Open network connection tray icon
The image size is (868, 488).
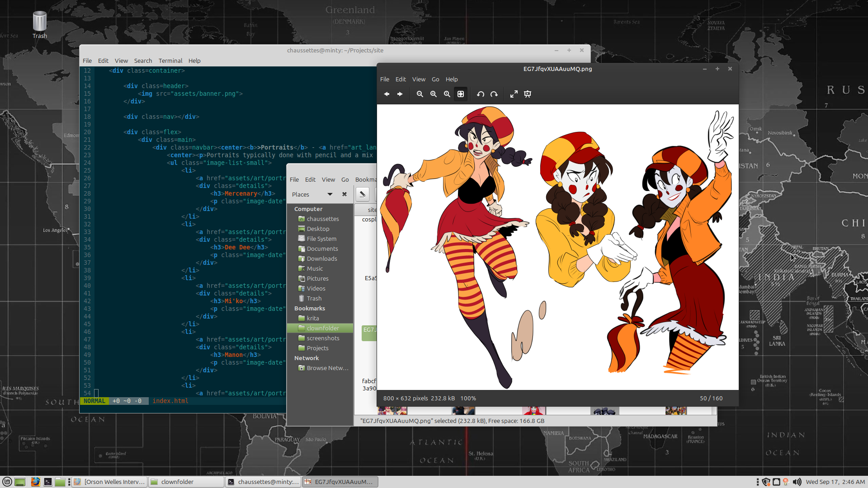[776, 482]
